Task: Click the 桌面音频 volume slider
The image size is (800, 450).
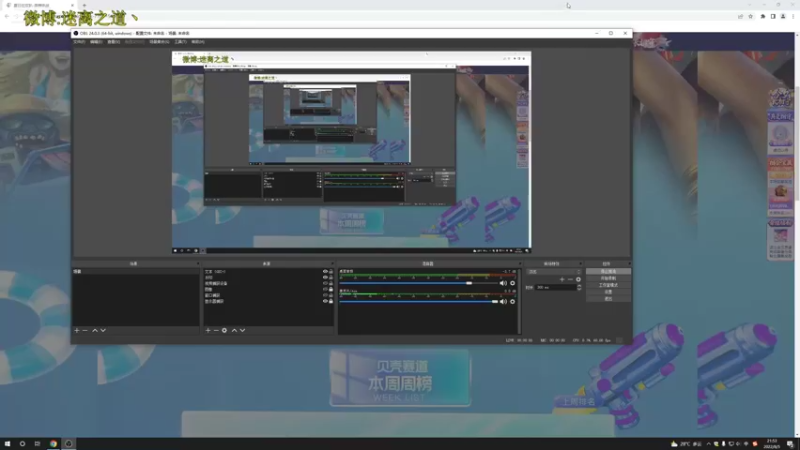Action: click(418, 283)
